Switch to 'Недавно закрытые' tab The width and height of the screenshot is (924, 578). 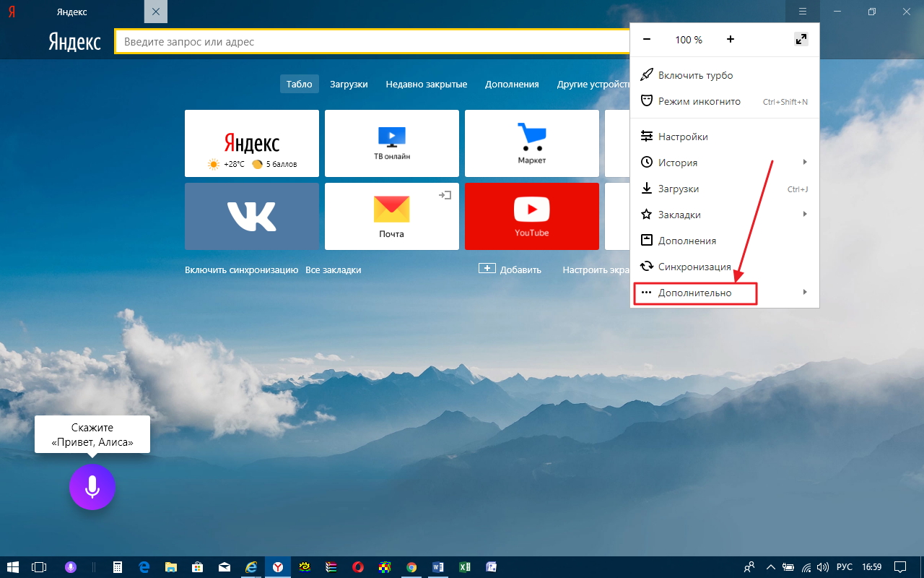[426, 84]
